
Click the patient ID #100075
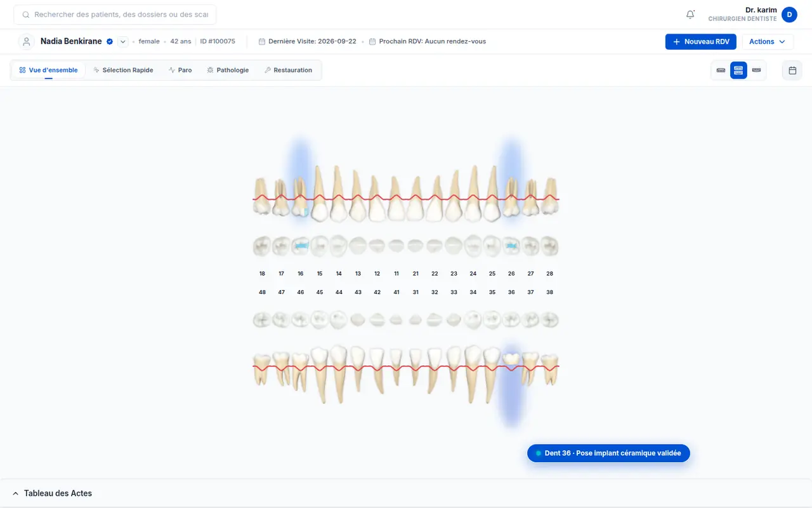[218, 42]
